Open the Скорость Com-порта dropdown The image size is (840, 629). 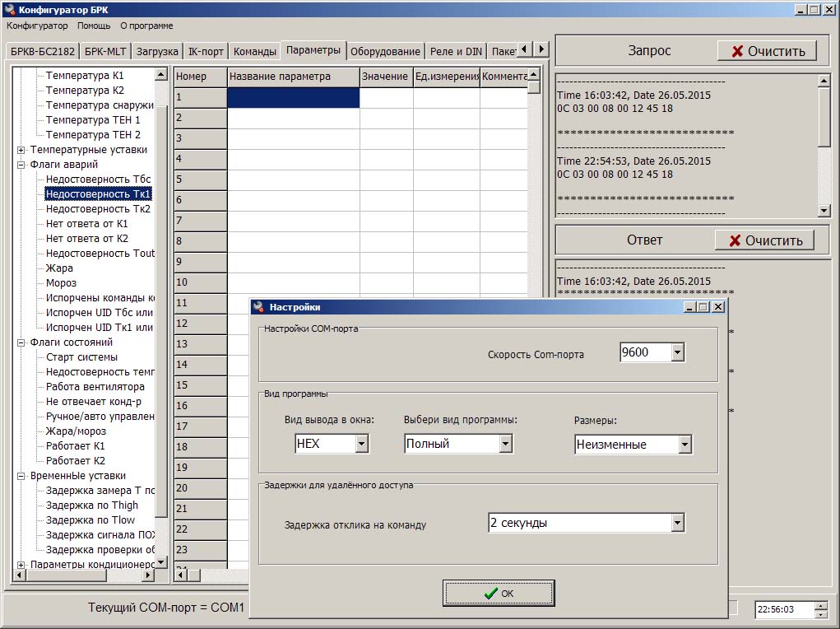[678, 353]
